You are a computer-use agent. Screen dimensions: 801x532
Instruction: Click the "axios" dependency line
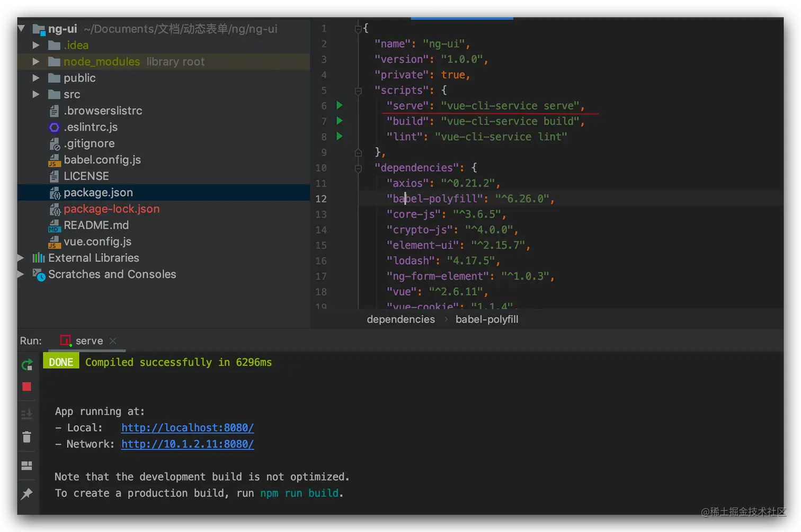pyautogui.click(x=443, y=183)
